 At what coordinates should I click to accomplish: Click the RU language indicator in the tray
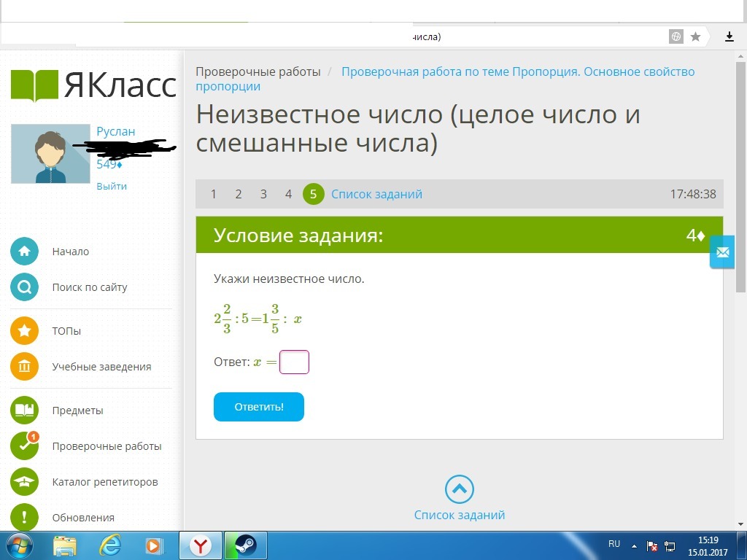coord(614,543)
